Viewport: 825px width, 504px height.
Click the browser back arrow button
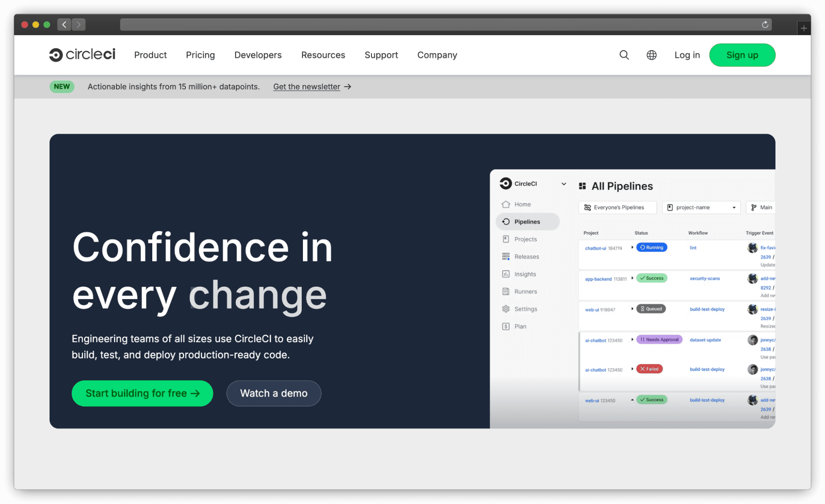click(x=64, y=25)
